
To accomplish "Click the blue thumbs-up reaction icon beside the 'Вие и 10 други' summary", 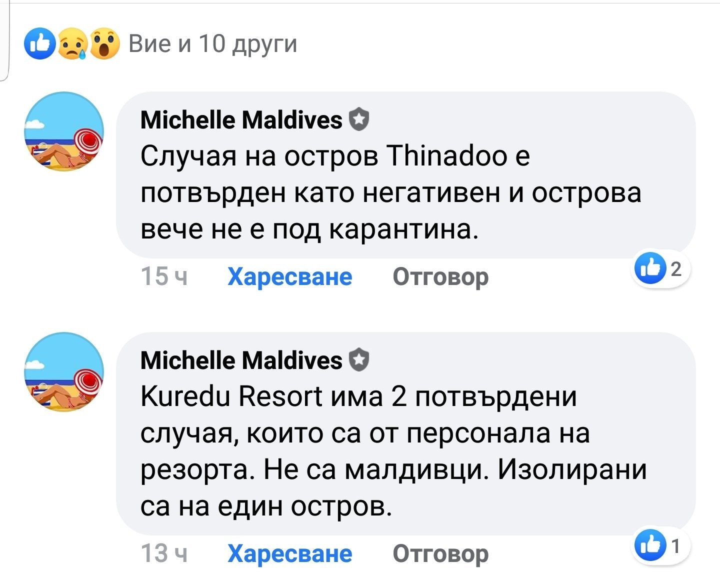I will [40, 44].
